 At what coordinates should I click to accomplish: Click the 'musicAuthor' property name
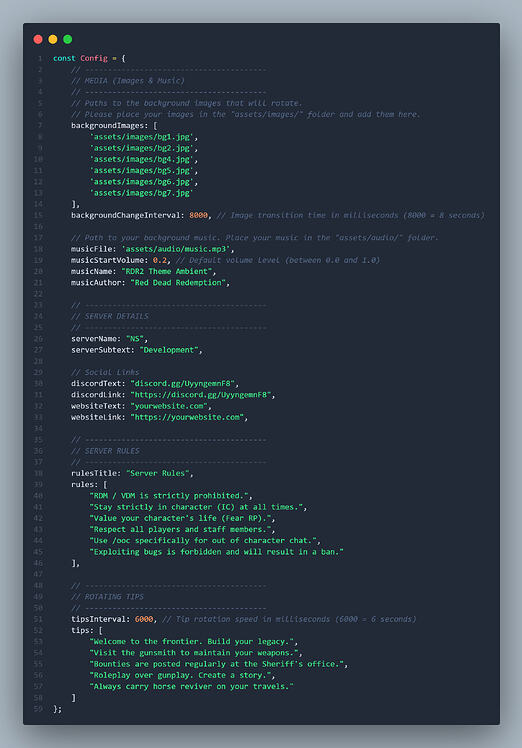coord(96,282)
